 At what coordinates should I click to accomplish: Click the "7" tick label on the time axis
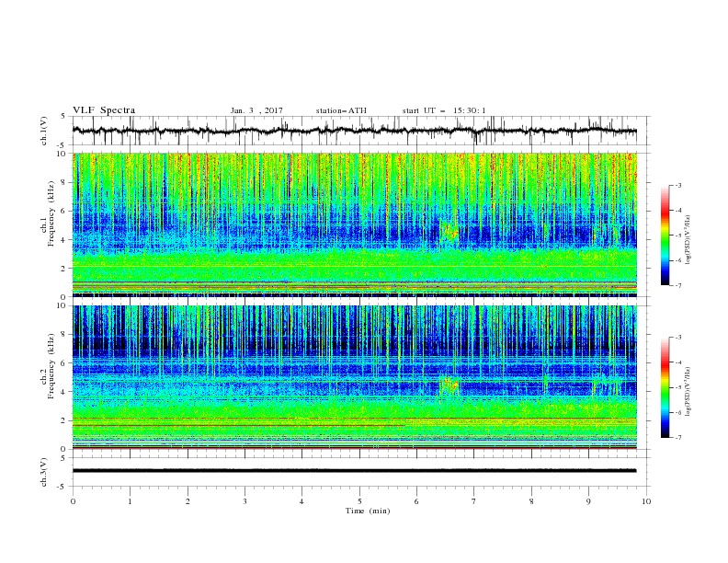pos(474,501)
